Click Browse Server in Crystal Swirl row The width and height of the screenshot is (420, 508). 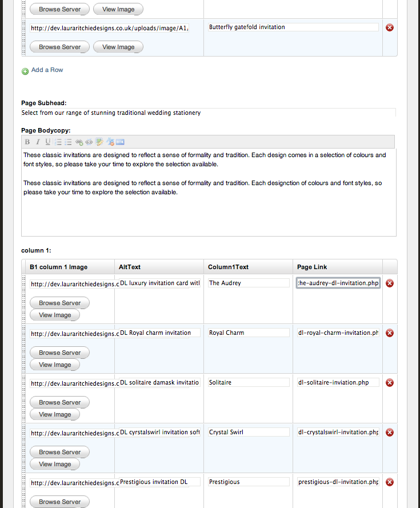point(59,452)
